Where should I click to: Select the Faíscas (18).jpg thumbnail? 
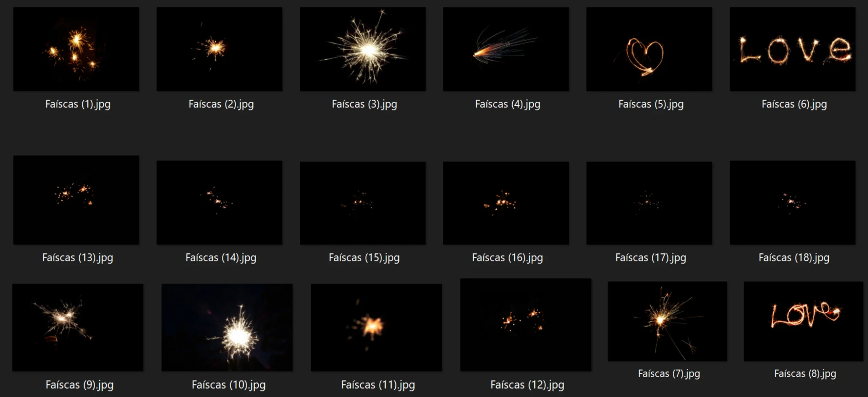[792, 203]
